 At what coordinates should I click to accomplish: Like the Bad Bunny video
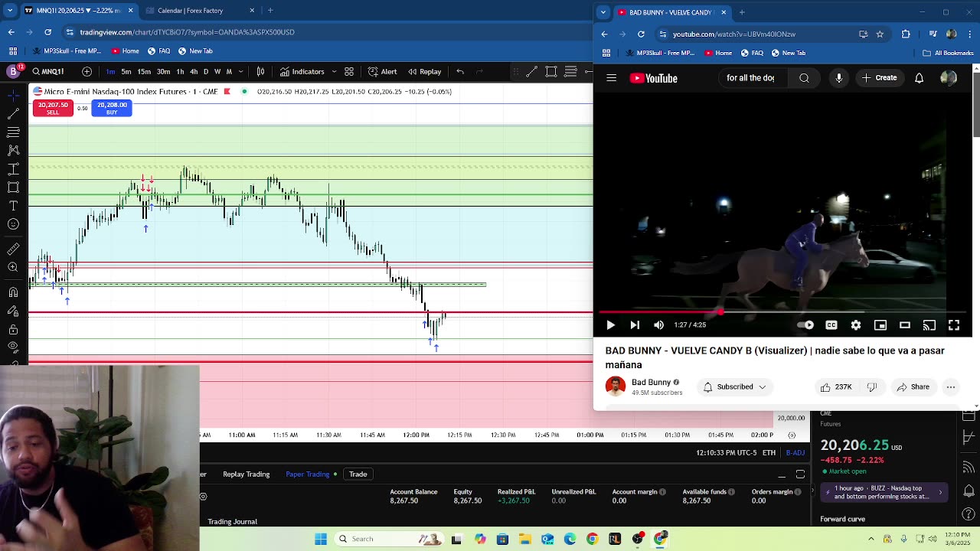(x=836, y=387)
